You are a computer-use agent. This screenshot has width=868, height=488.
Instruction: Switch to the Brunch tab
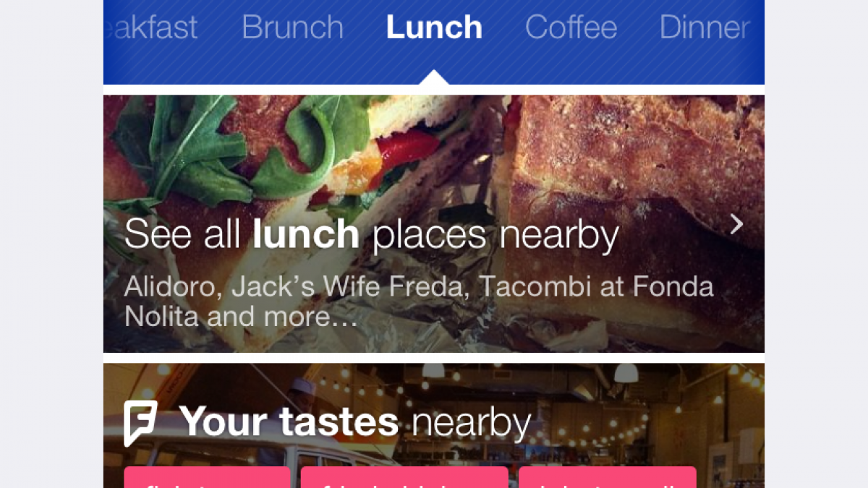coord(292,27)
